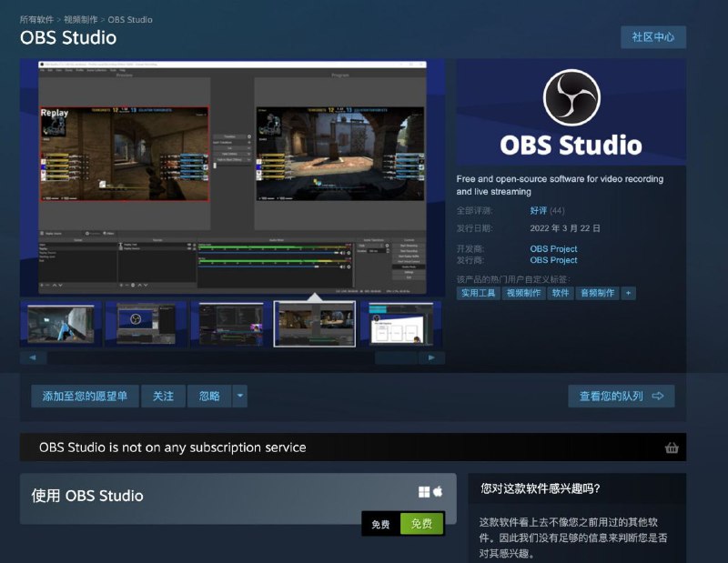728x563 pixels.
Task: Expand the dropdown arrow beside 忽略
Action: coord(239,396)
